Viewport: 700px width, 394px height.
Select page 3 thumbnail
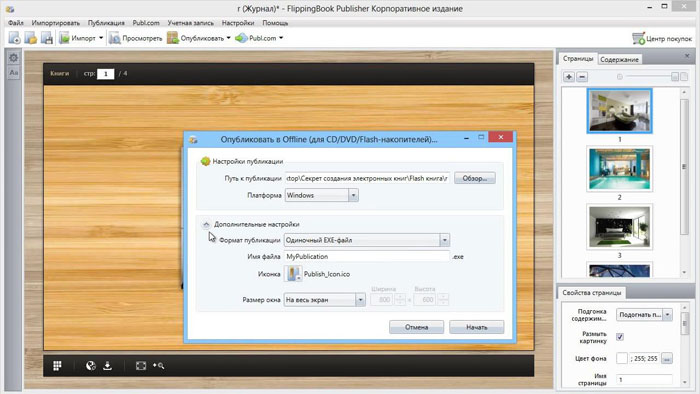[x=619, y=227]
